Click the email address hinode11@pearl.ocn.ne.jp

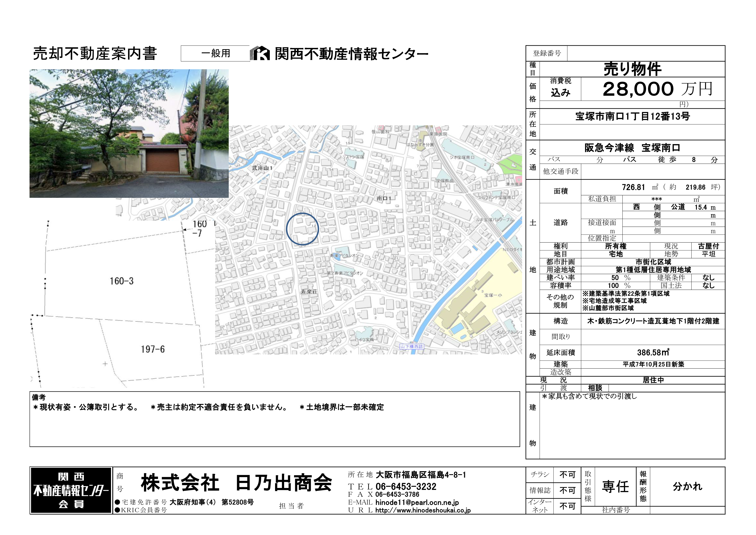click(x=417, y=502)
